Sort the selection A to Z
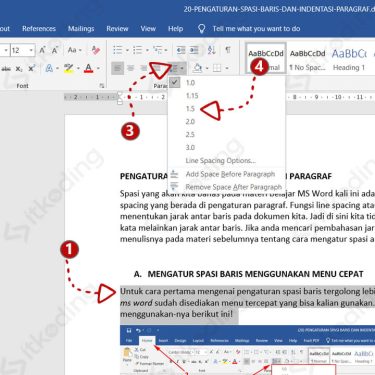This screenshot has height=375, width=375. tap(211, 50)
